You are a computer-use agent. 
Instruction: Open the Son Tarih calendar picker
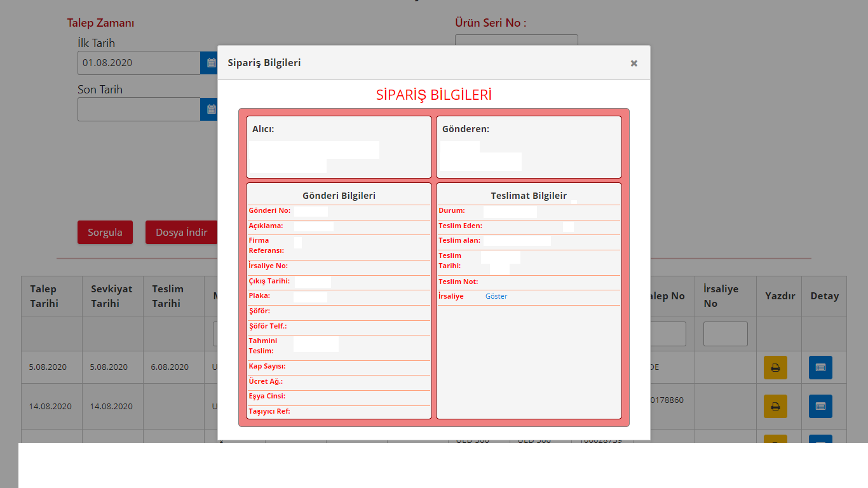coord(211,109)
